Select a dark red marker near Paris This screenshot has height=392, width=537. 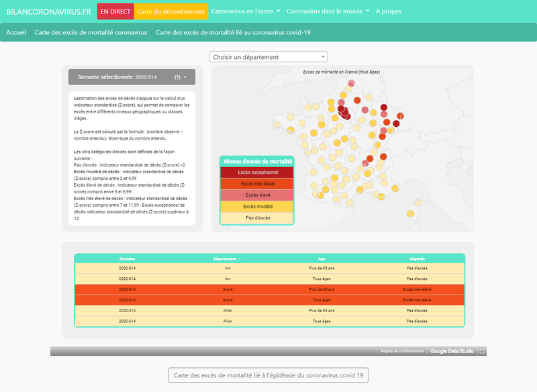(342, 113)
